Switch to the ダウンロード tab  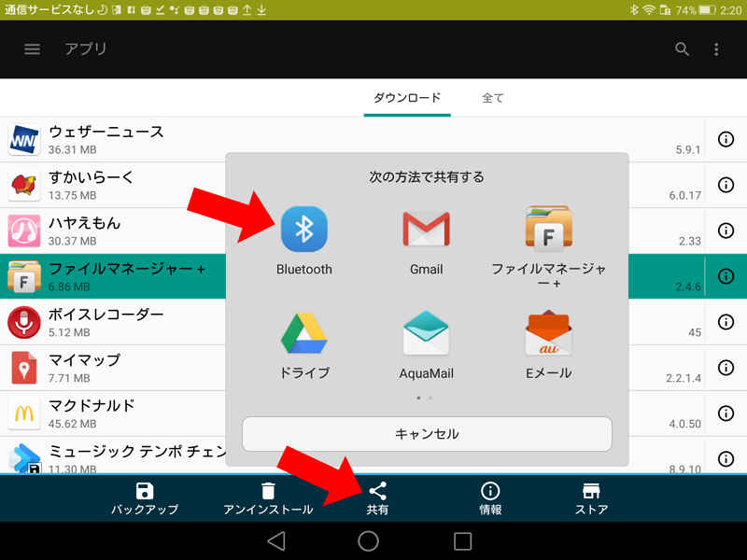(407, 98)
